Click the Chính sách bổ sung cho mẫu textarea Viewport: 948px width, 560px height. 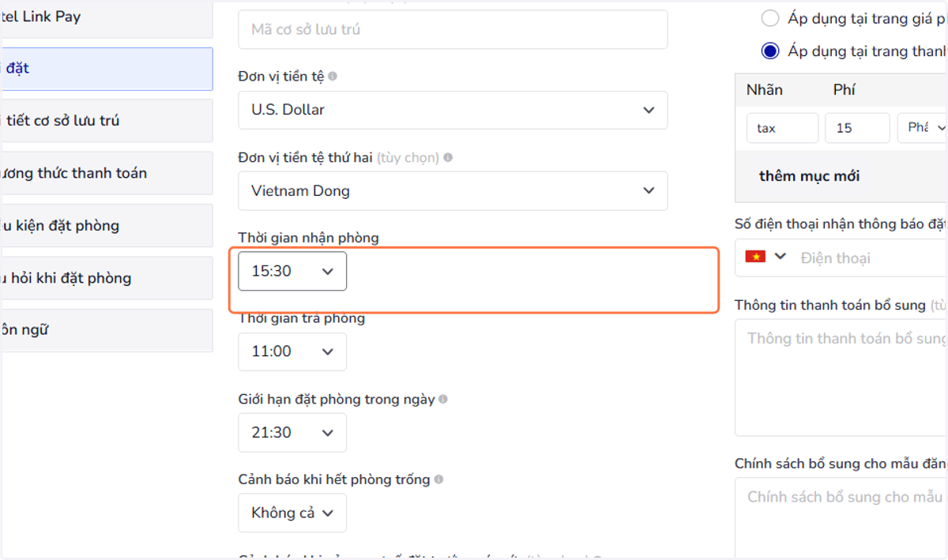[841, 518]
